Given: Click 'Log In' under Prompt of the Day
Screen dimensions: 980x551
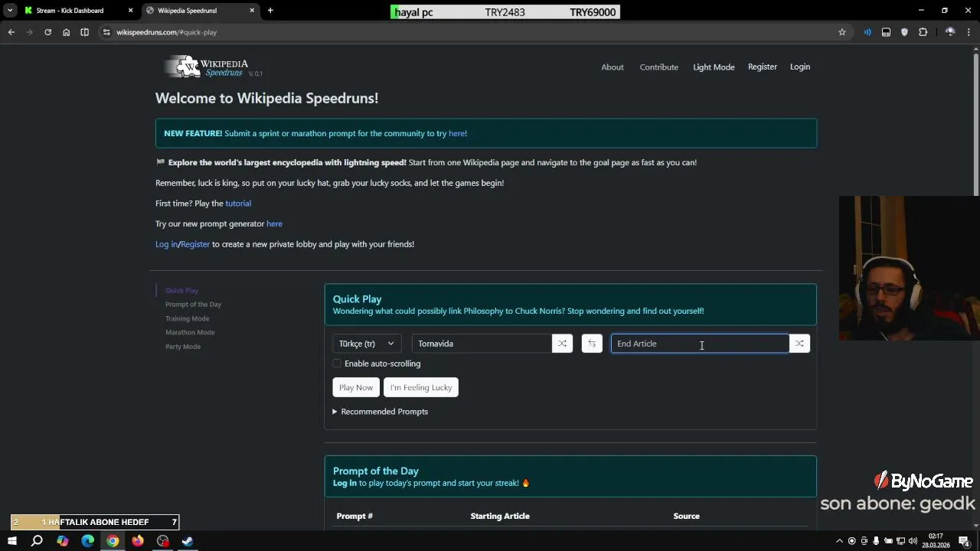Looking at the screenshot, I should tap(345, 484).
